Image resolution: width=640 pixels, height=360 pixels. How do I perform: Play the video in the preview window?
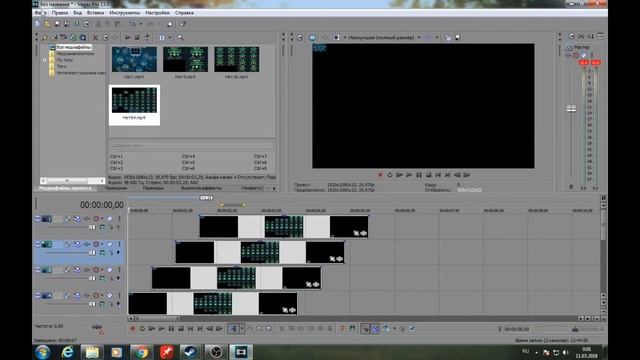click(409, 175)
